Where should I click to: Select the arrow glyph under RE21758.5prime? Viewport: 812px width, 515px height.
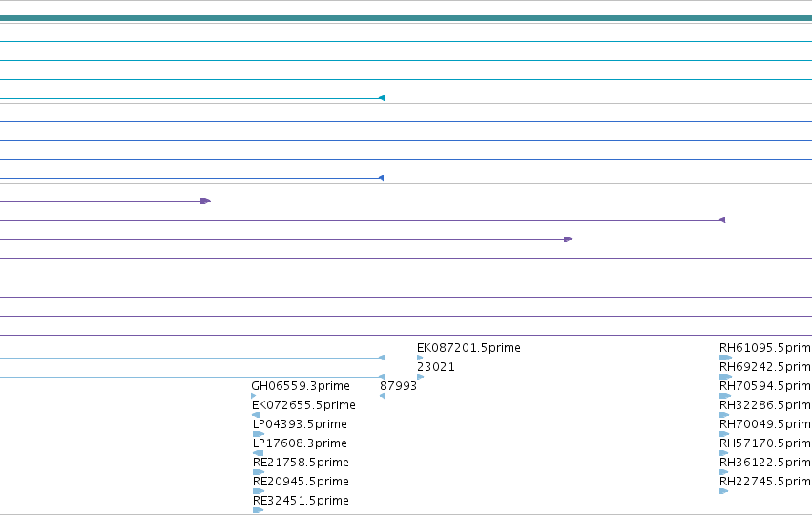(259, 472)
